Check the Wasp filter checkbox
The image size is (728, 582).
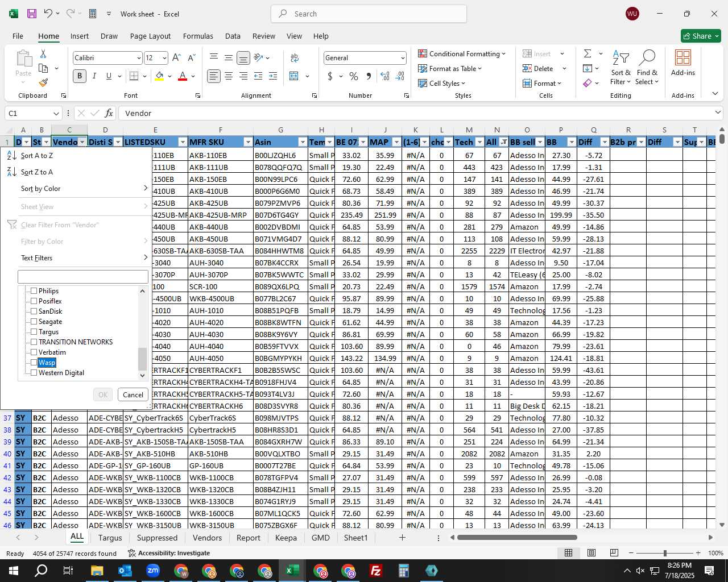click(34, 363)
